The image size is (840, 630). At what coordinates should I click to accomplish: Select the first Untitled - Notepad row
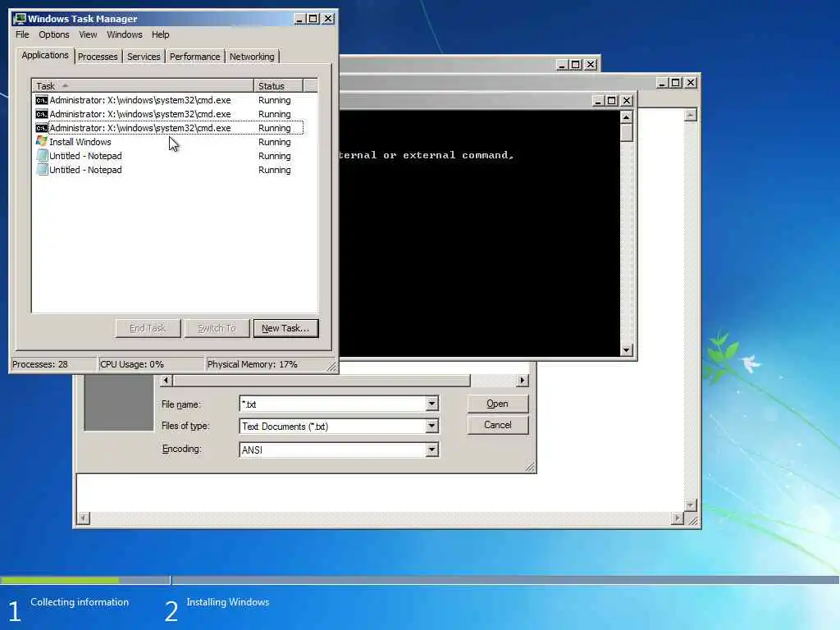click(169, 156)
